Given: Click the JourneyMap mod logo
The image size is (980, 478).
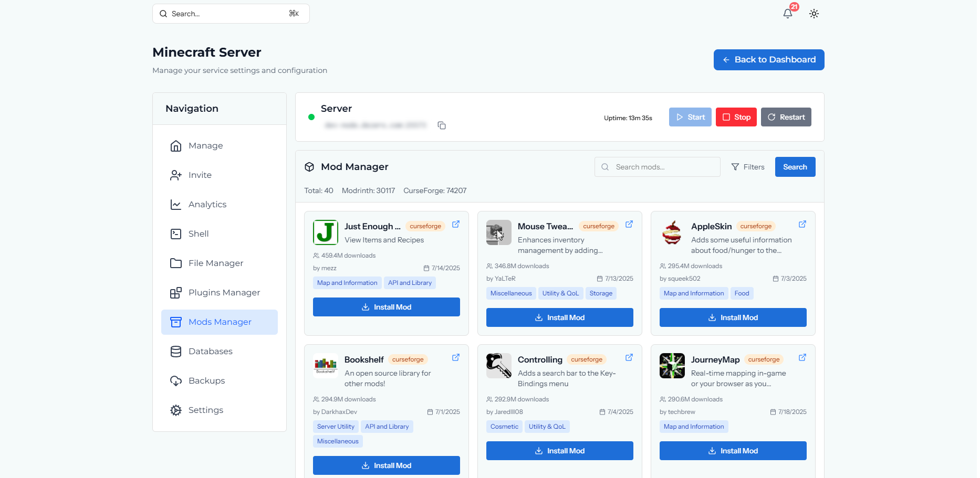Looking at the screenshot, I should (672, 366).
